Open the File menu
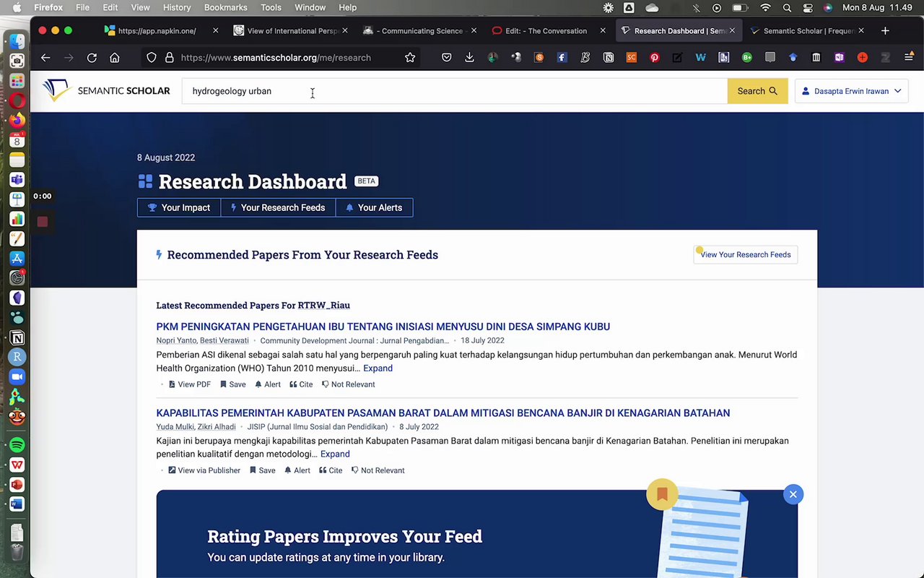The image size is (924, 578). pyautogui.click(x=83, y=7)
